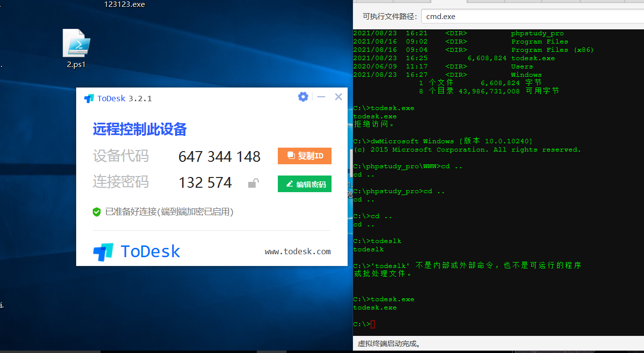Viewport: 644px width, 353px height.
Task: Edit password with 编辑密码 button
Action: click(305, 184)
